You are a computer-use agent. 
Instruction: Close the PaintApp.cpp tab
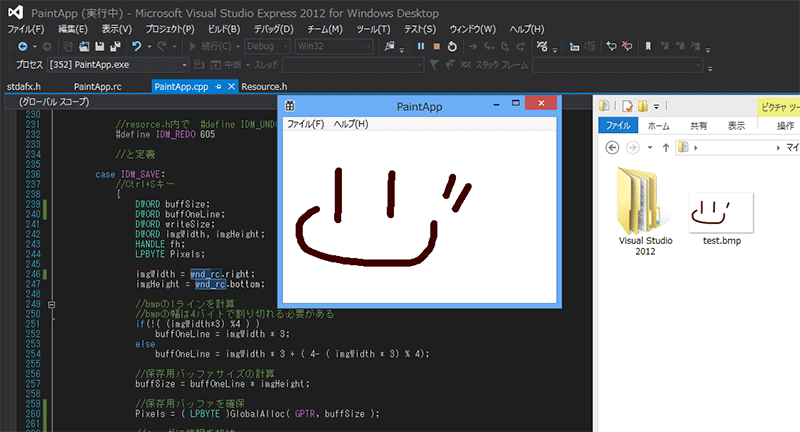click(x=231, y=86)
